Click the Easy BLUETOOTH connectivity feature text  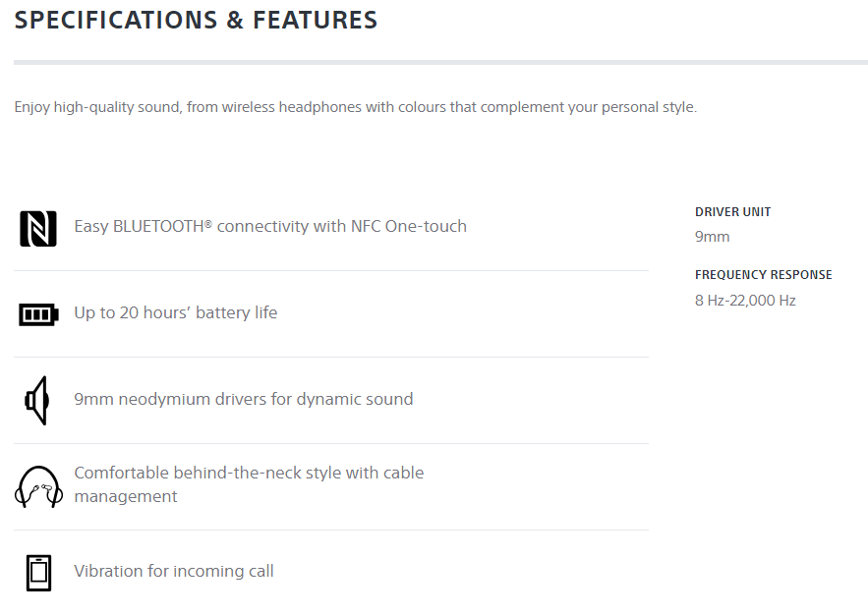tap(270, 226)
